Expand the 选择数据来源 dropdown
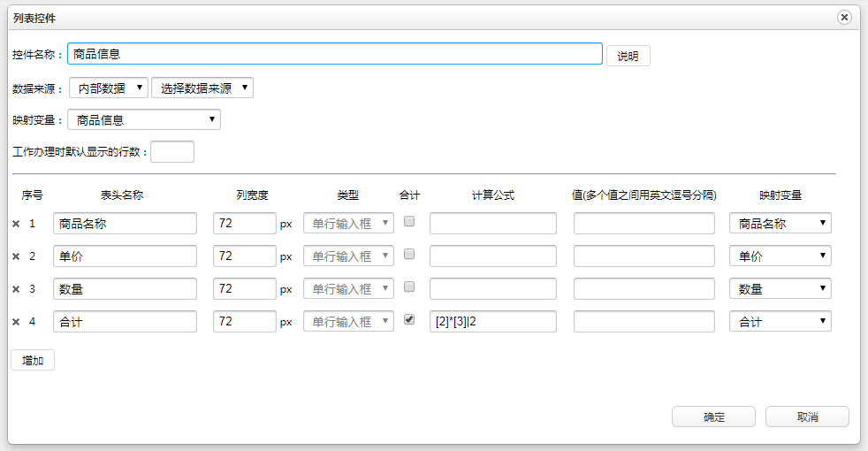Viewport: 868px width, 451px height. click(x=202, y=88)
